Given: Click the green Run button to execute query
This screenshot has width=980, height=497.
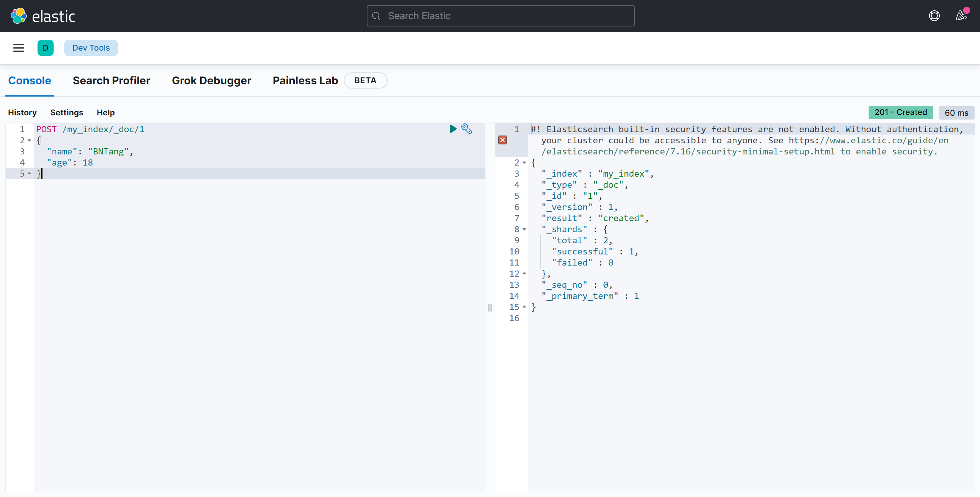Looking at the screenshot, I should [452, 129].
